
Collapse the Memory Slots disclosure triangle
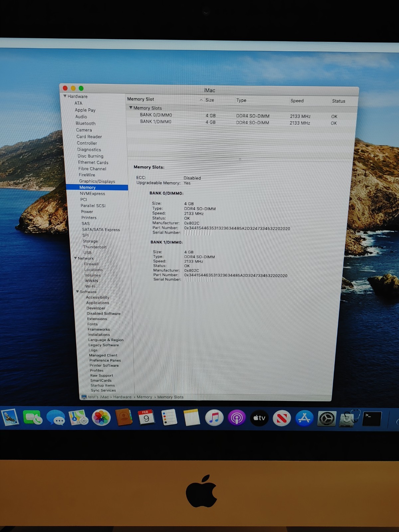pos(131,108)
